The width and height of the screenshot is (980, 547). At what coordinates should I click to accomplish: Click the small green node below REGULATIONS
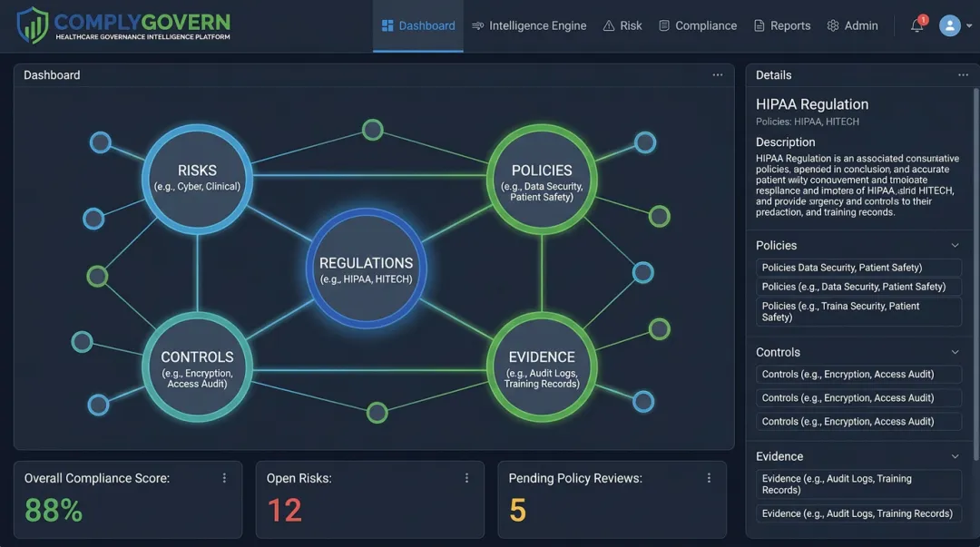(x=377, y=413)
